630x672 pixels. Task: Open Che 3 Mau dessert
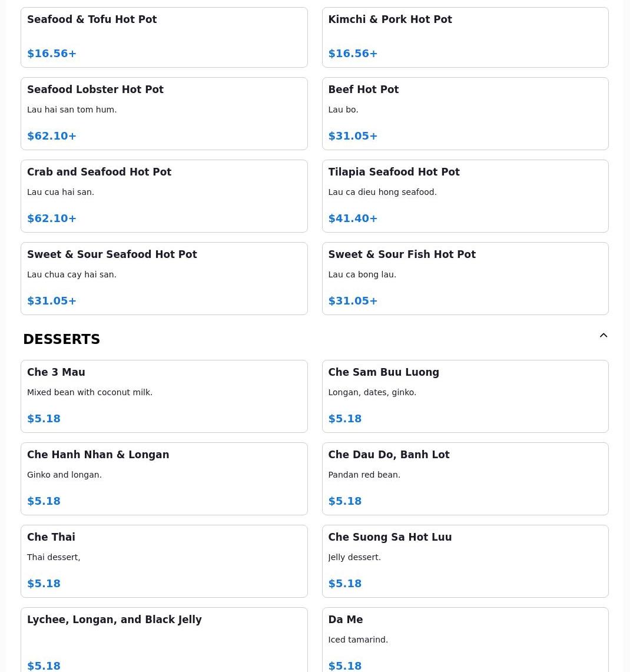(164, 396)
